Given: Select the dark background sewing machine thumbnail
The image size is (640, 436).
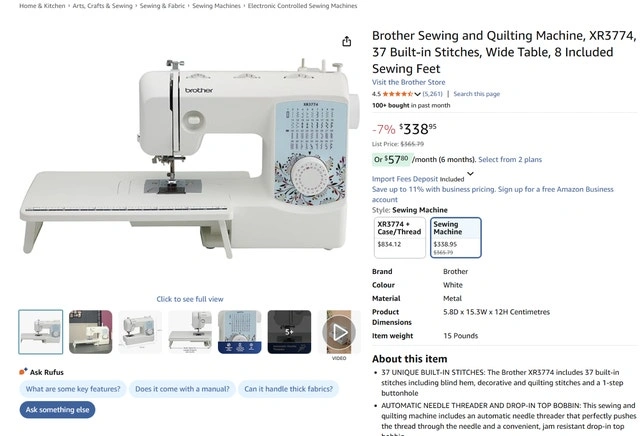Looking at the screenshot, I should 90,331.
